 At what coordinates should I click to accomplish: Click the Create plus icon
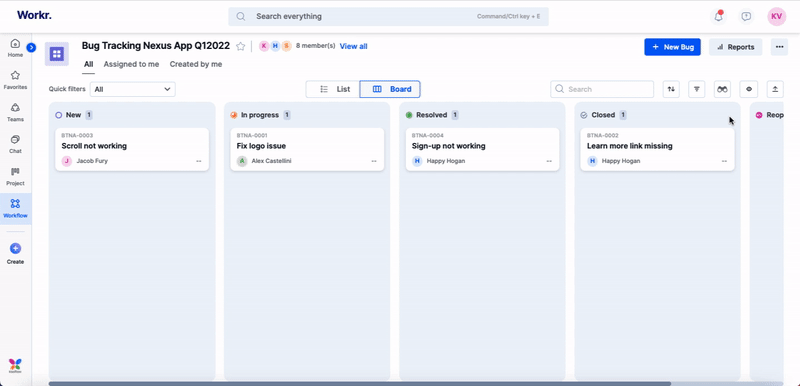(x=15, y=249)
